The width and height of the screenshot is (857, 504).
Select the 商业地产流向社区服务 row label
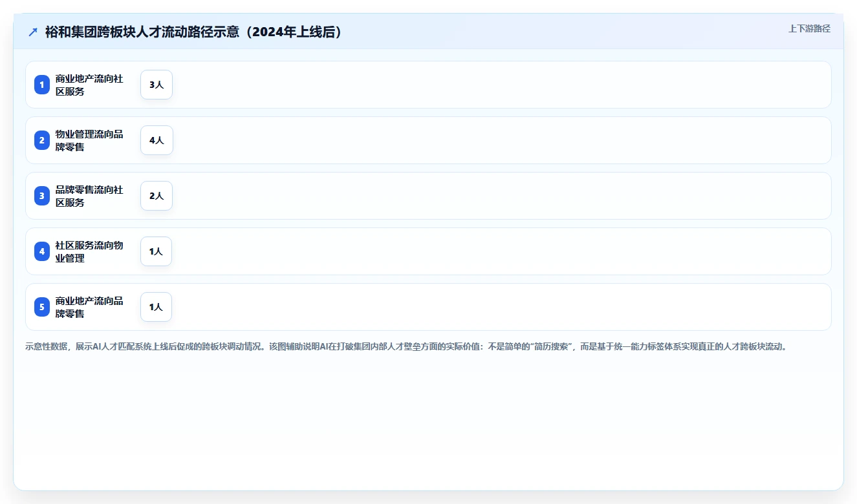(89, 85)
